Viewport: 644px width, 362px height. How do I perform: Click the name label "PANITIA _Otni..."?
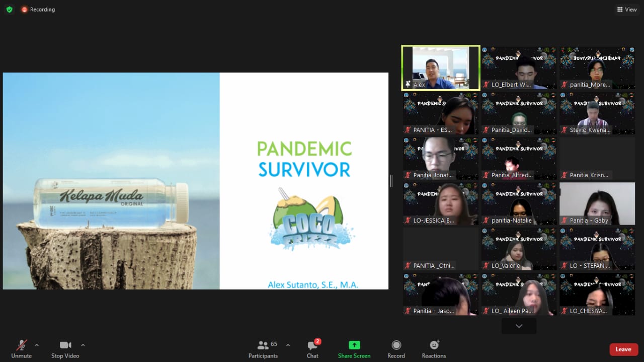tap(434, 266)
